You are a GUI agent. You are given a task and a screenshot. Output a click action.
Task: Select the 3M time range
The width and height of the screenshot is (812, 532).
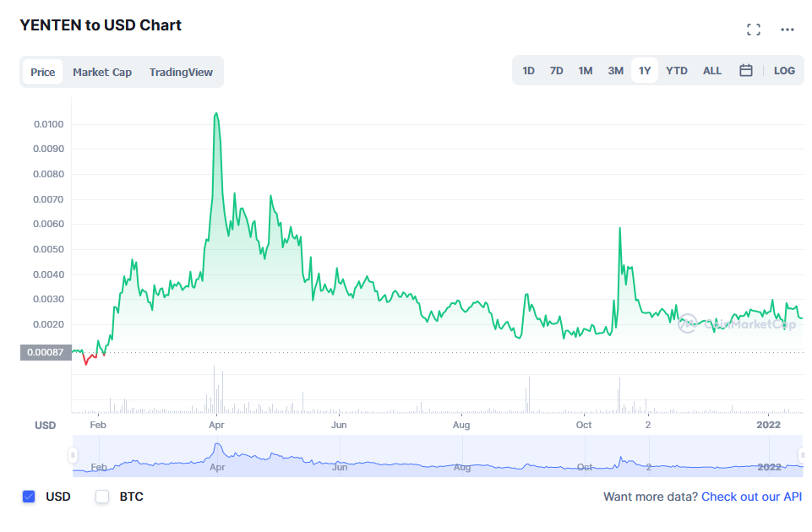(615, 70)
